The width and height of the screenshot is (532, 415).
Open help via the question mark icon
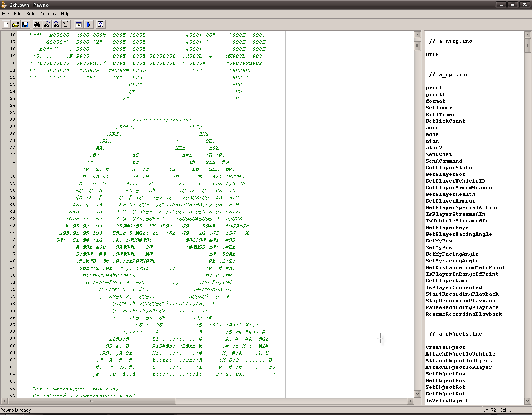coord(100,25)
